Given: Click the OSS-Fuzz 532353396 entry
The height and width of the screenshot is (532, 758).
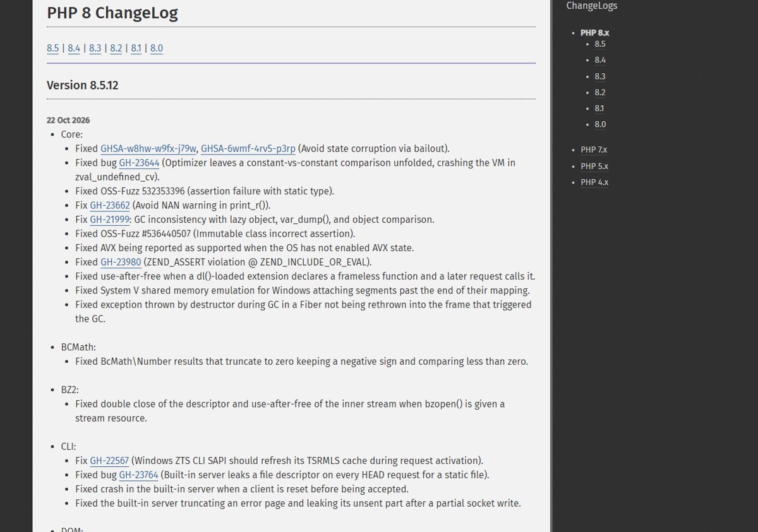Looking at the screenshot, I should pos(205,191).
